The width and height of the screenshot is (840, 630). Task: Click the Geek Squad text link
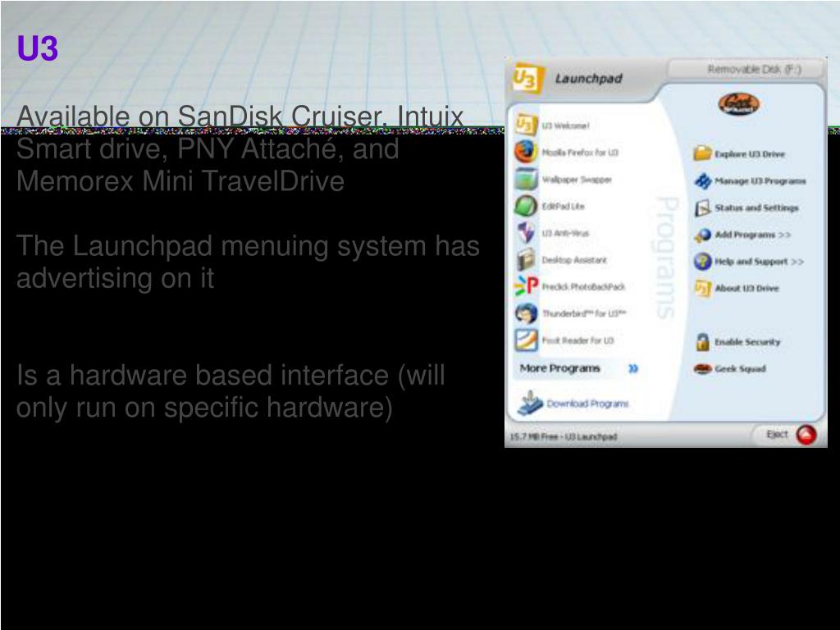(740, 368)
